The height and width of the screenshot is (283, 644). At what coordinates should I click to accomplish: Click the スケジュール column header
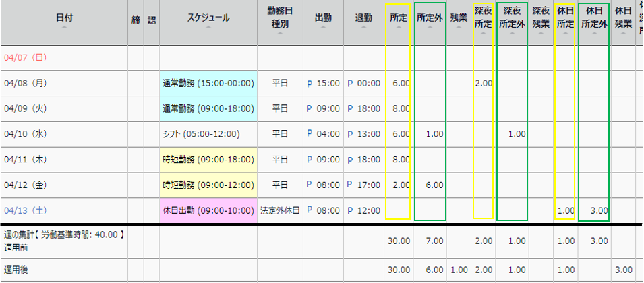click(208, 18)
